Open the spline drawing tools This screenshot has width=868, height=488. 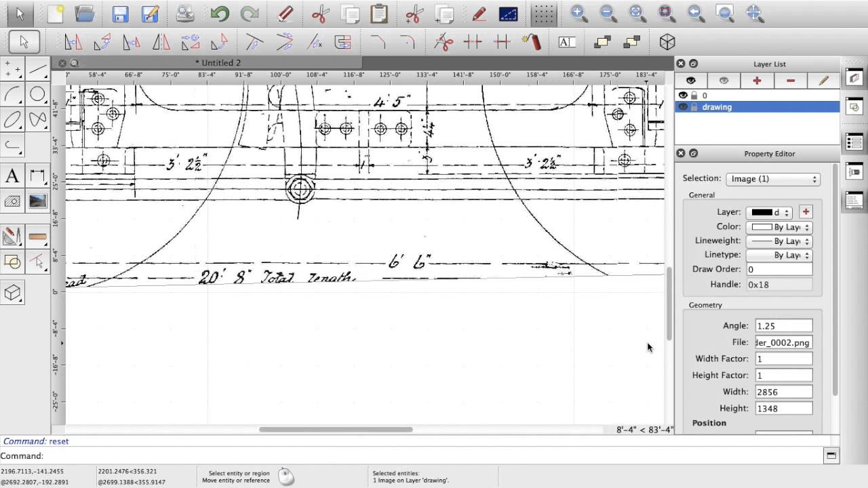coord(38,120)
